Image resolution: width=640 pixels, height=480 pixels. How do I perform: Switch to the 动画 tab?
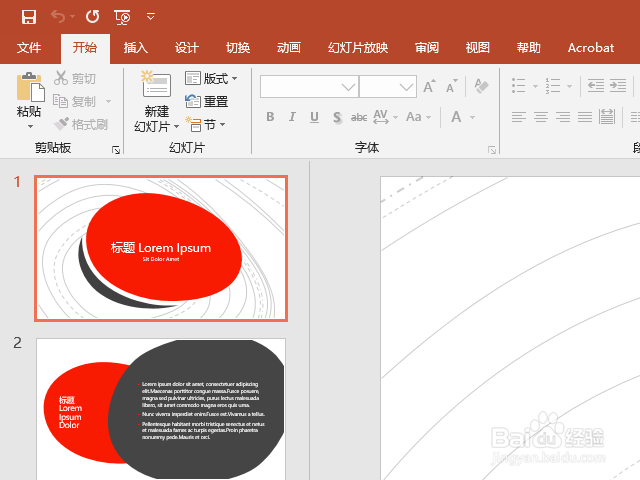(289, 48)
